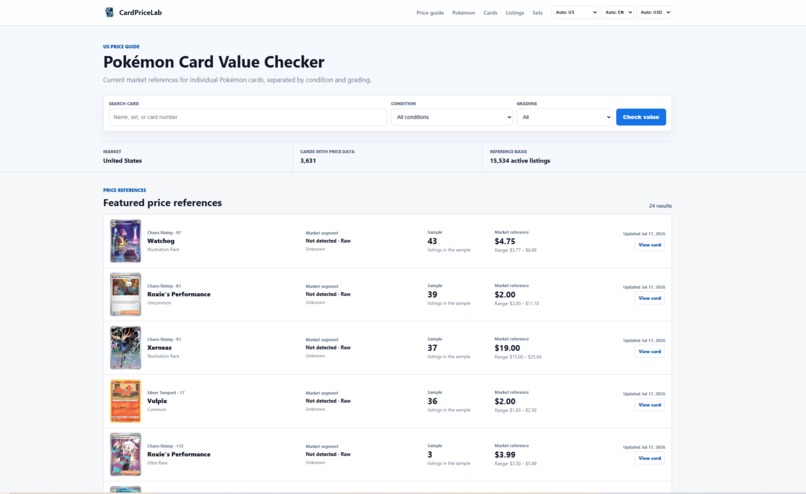Click the sample count 36
The height and width of the screenshot is (494, 806).
point(432,401)
